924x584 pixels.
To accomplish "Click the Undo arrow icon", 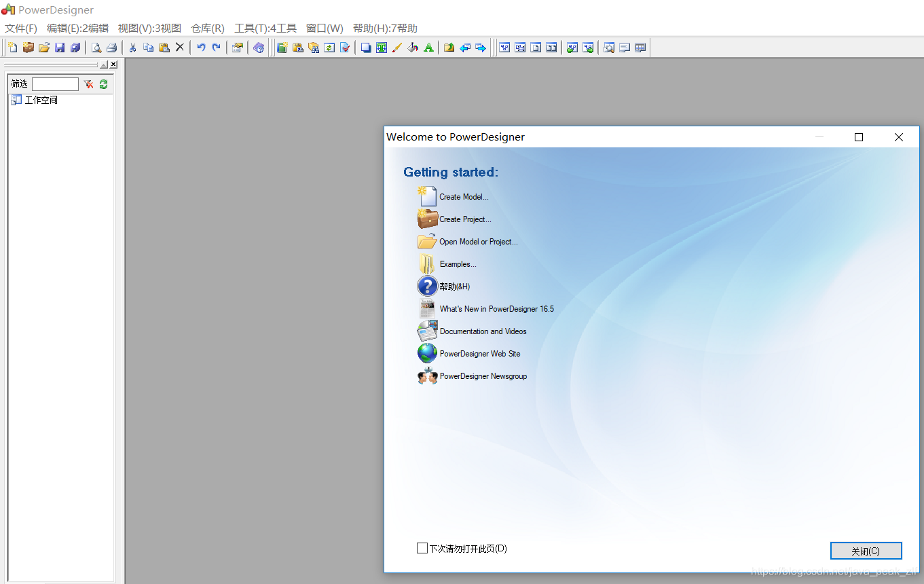I will click(201, 48).
